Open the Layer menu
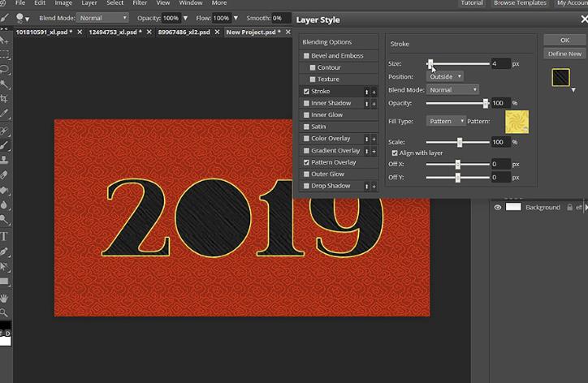This screenshot has height=383, width=588. (89, 3)
